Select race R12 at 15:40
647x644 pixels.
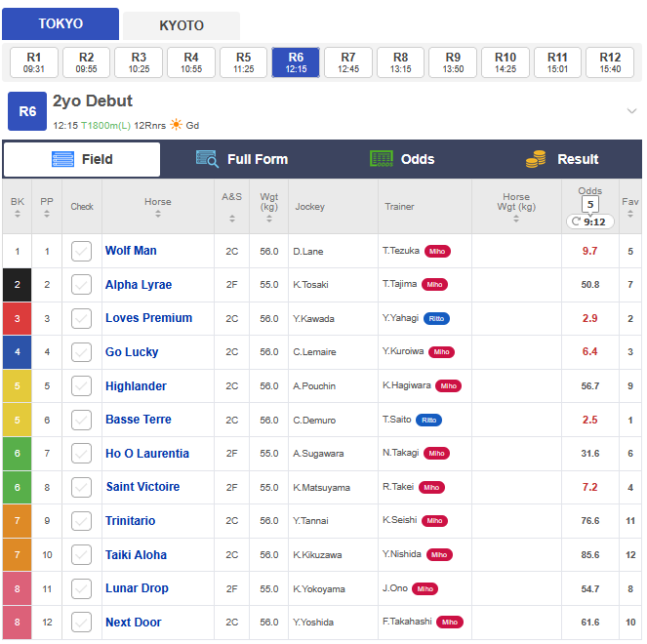point(610,62)
